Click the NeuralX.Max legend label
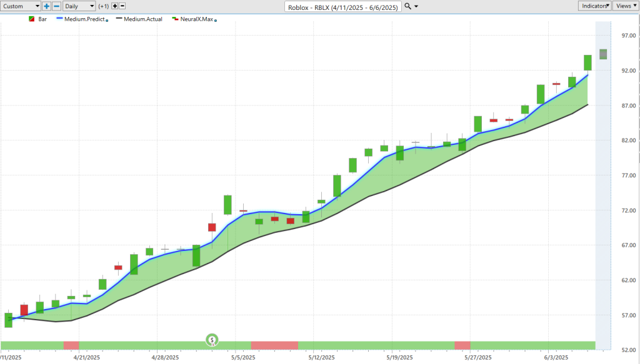The width and height of the screenshot is (640, 364). coord(197,19)
